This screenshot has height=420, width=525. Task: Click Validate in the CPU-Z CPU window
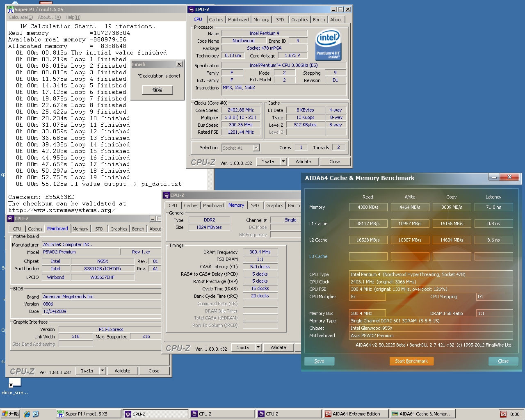coord(303,162)
